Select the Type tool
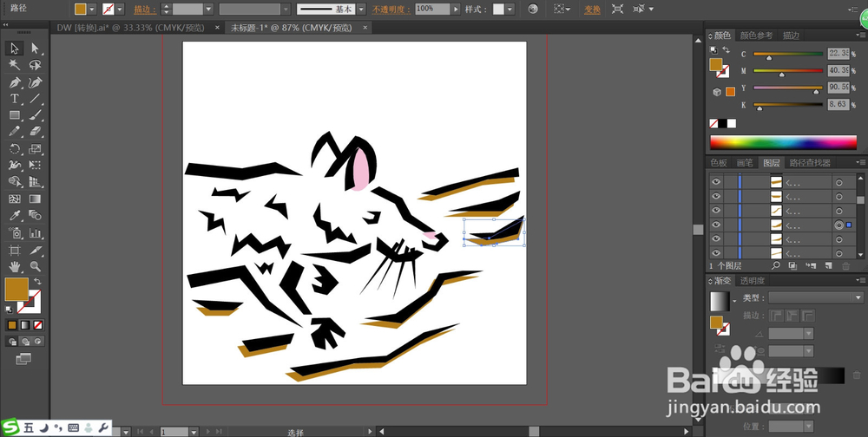 [x=15, y=99]
